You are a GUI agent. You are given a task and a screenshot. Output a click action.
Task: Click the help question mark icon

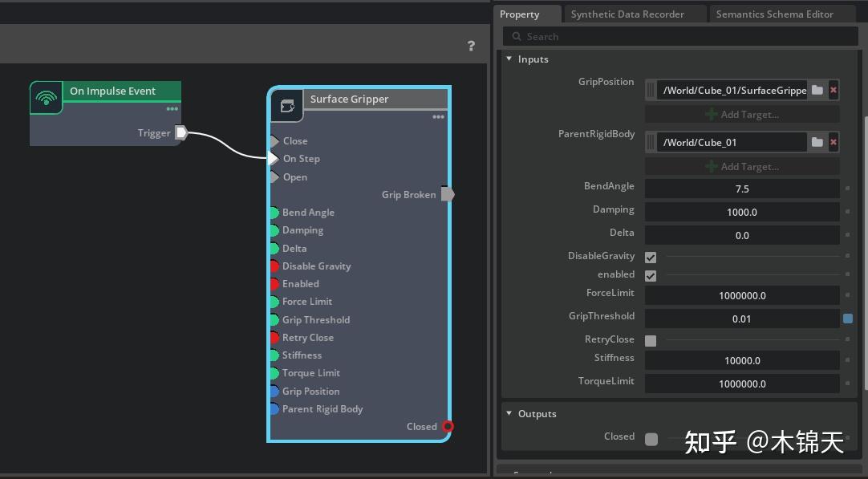point(471,46)
